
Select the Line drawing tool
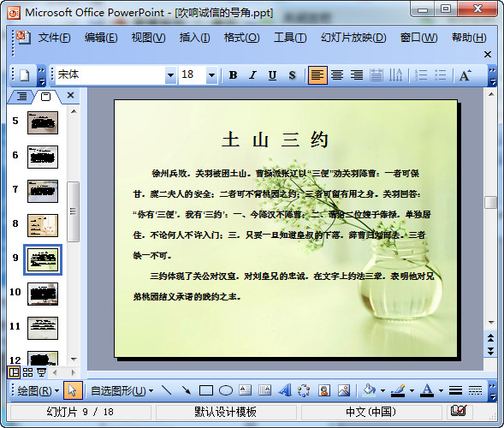(167, 390)
